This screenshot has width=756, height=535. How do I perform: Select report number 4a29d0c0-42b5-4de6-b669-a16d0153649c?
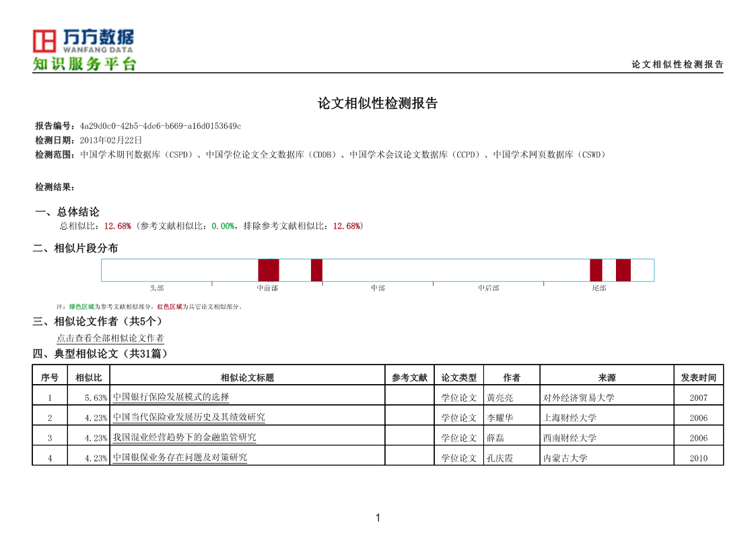click(160, 127)
